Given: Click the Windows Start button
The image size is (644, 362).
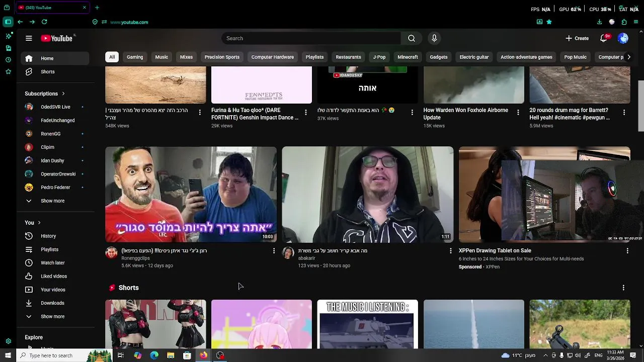Looking at the screenshot, I should 8,355.
